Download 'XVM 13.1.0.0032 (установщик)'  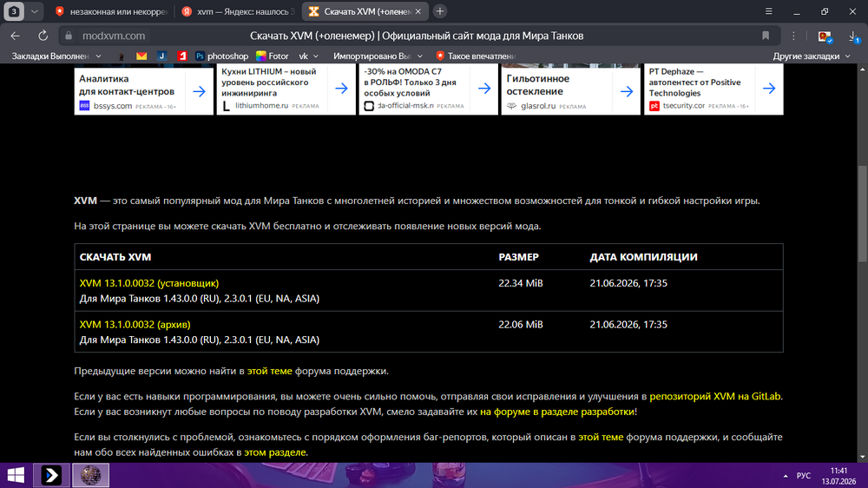click(149, 283)
